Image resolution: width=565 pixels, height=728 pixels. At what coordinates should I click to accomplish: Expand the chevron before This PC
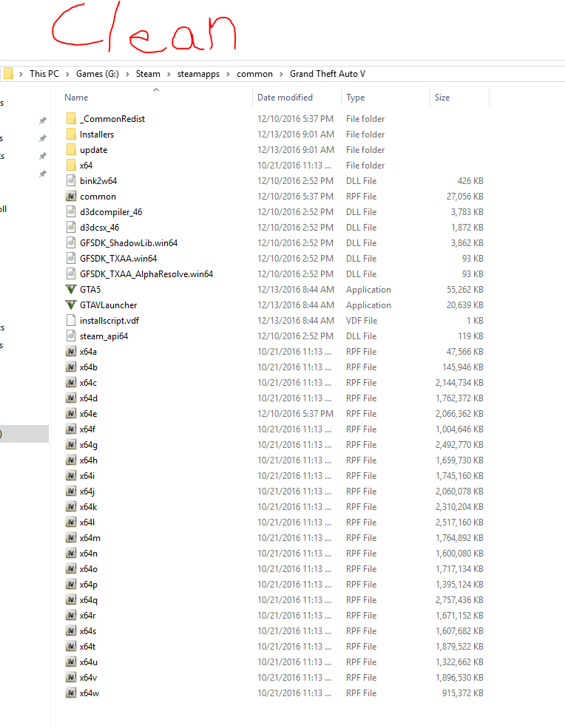click(x=21, y=75)
